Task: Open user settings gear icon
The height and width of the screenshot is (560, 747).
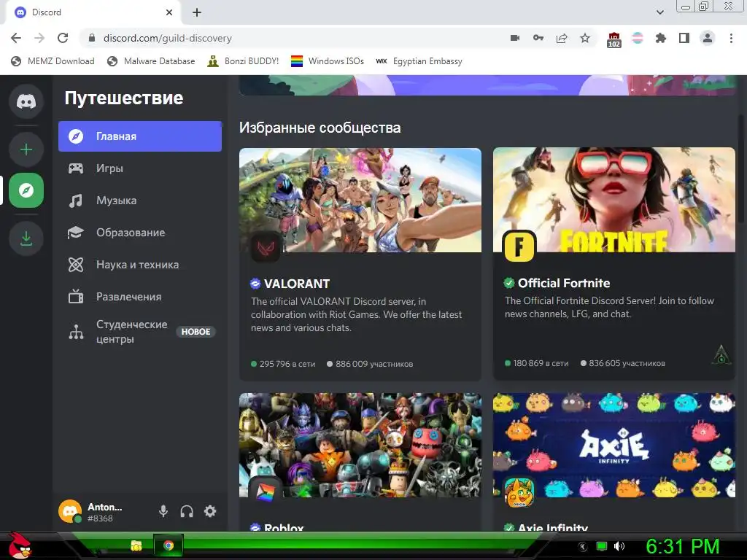Action: click(x=210, y=511)
